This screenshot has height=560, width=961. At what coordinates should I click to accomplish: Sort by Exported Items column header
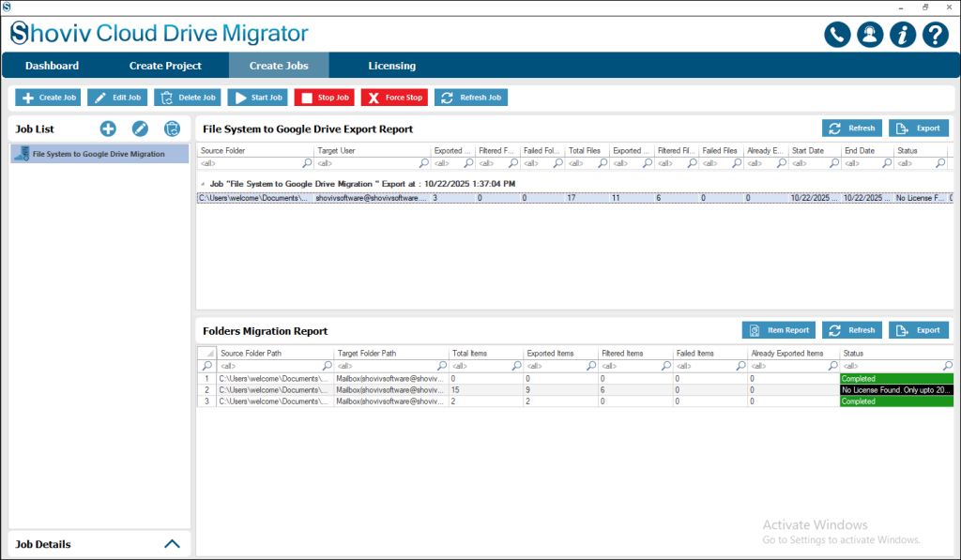pos(561,354)
